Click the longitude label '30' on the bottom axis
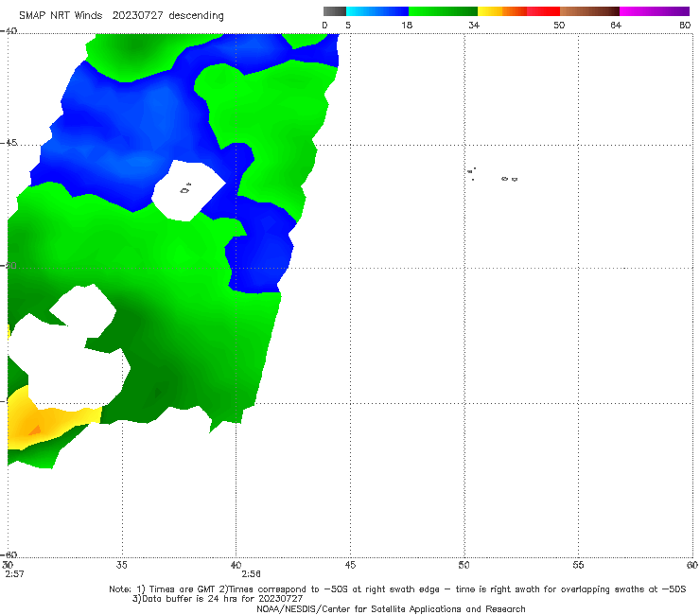This screenshot has width=700, height=615. point(8,565)
